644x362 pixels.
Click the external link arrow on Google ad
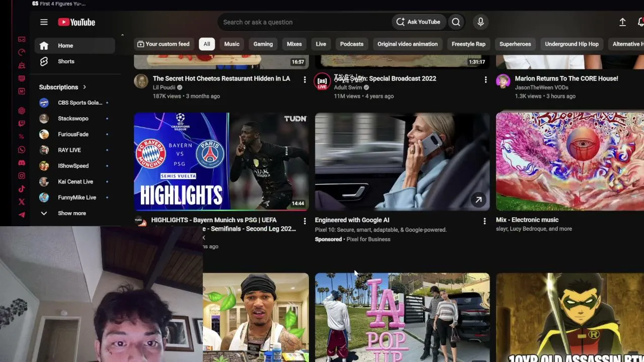478,200
